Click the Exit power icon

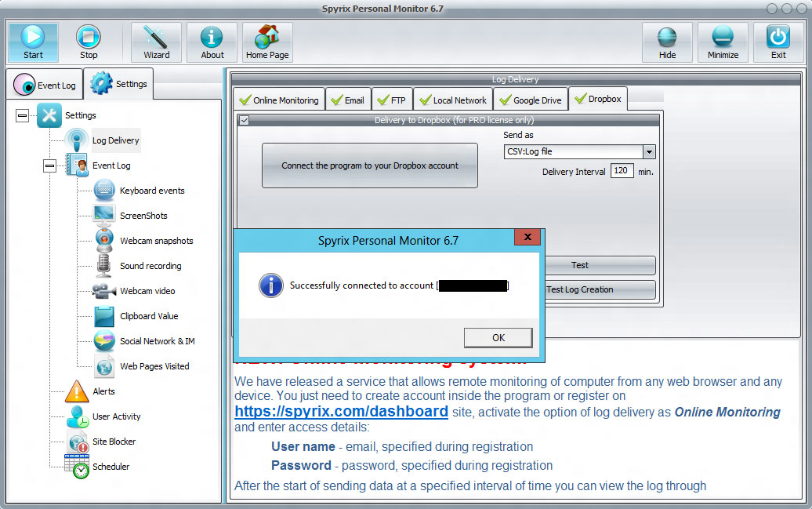(778, 37)
